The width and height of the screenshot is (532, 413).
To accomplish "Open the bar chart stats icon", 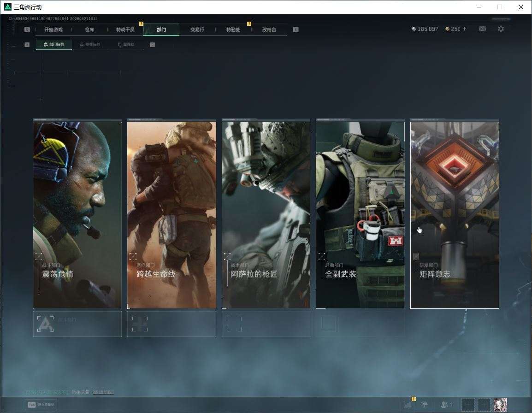I will (407, 405).
